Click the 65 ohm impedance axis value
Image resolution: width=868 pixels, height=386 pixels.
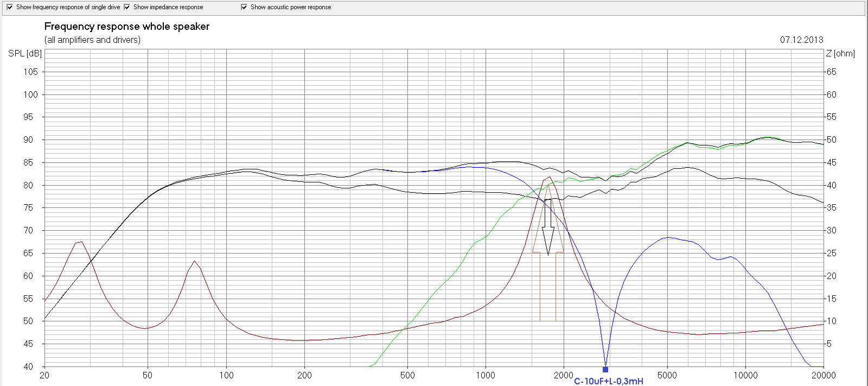[831, 72]
